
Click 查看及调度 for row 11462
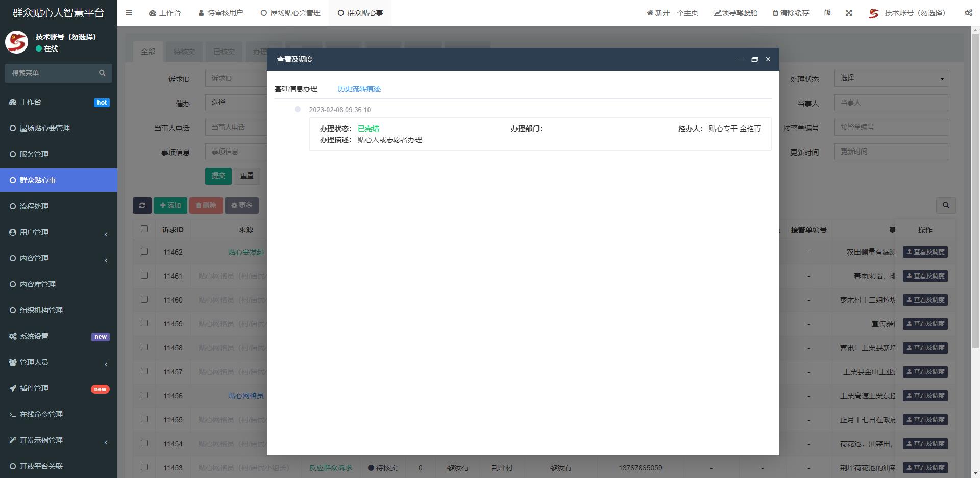coord(925,252)
